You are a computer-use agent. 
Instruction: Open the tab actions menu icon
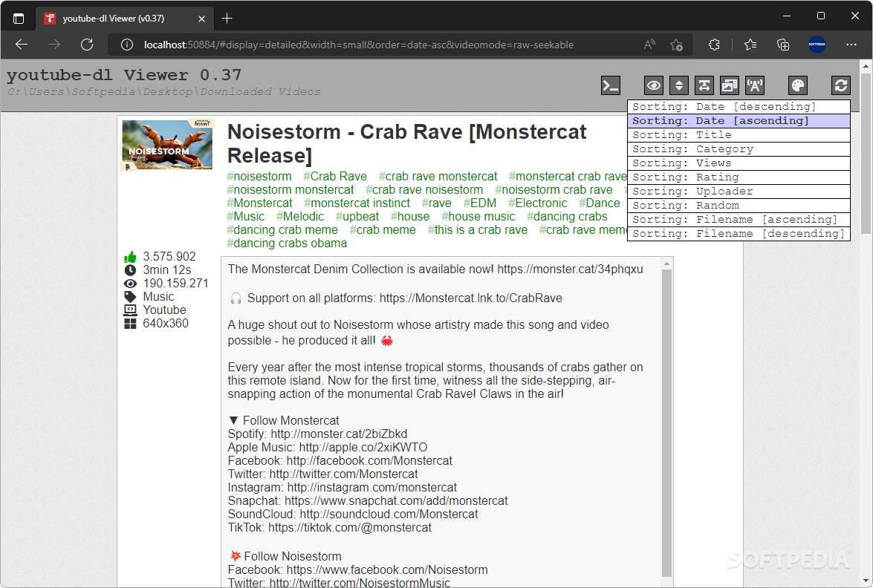[19, 19]
